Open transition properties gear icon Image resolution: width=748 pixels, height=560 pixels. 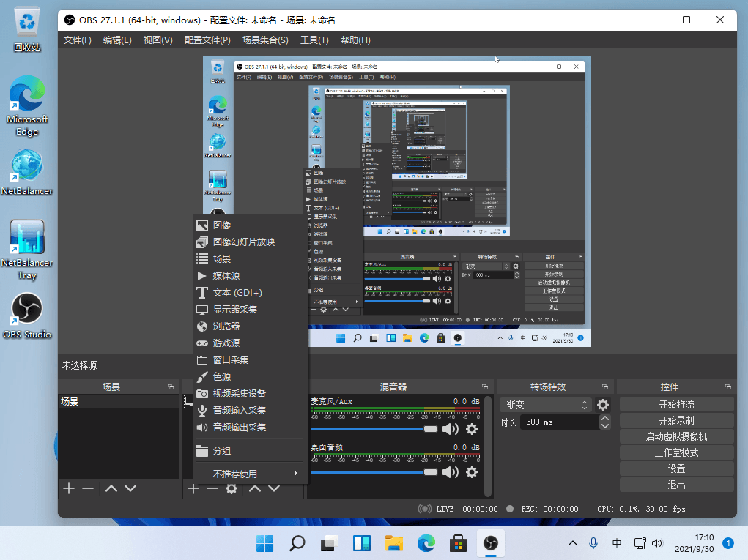603,405
